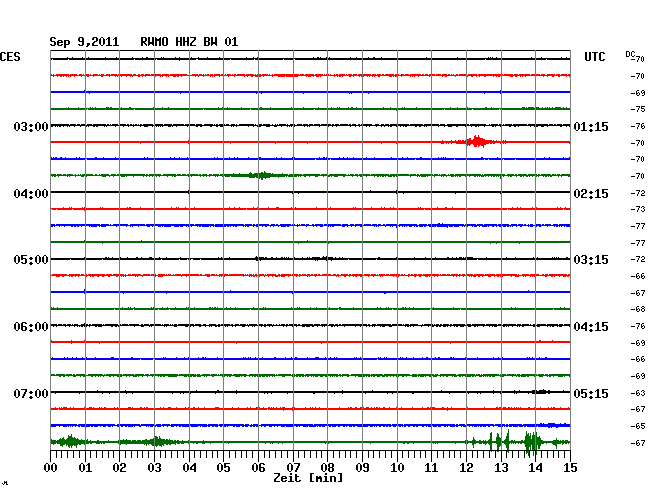This screenshot has height=494, width=650.
Task: Click the 06:00 local time label
Action: 31,327
